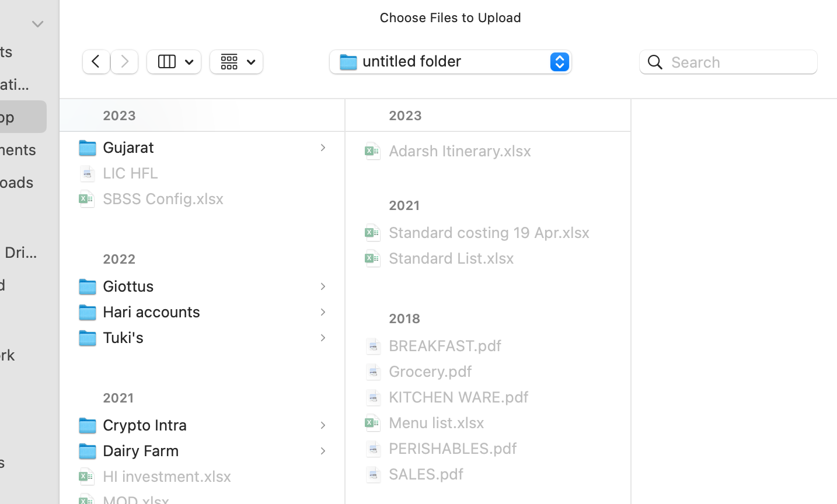This screenshot has width=837, height=504.
Task: Open the column view switcher
Action: pos(174,62)
